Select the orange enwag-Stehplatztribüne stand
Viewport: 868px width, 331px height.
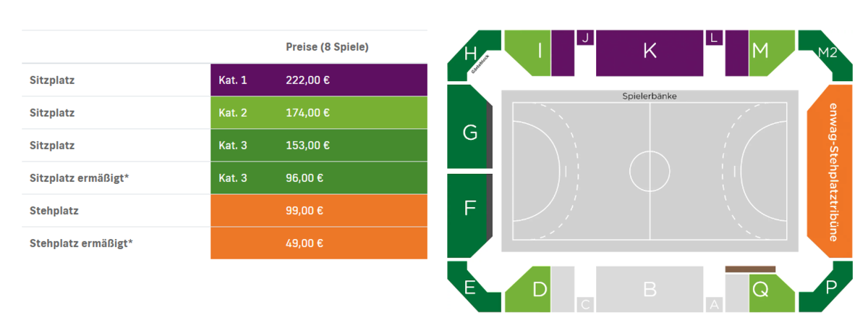[830, 172]
